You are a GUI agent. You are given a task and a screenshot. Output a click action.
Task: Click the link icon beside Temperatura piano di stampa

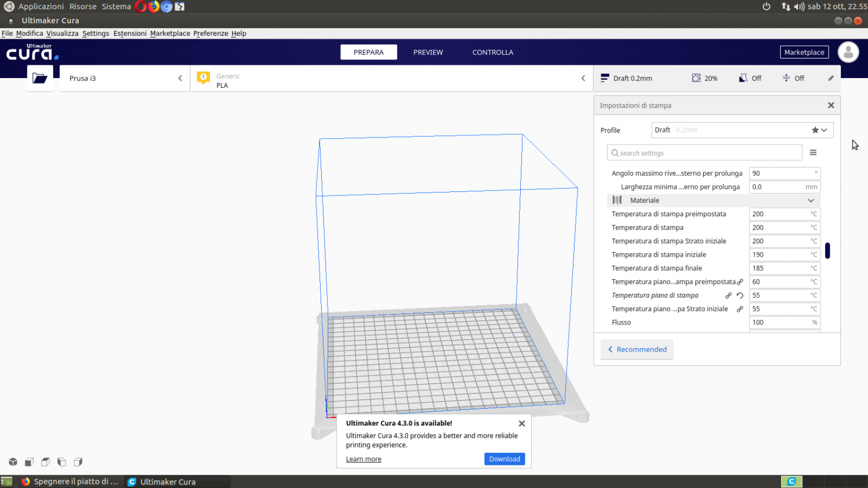(729, 295)
